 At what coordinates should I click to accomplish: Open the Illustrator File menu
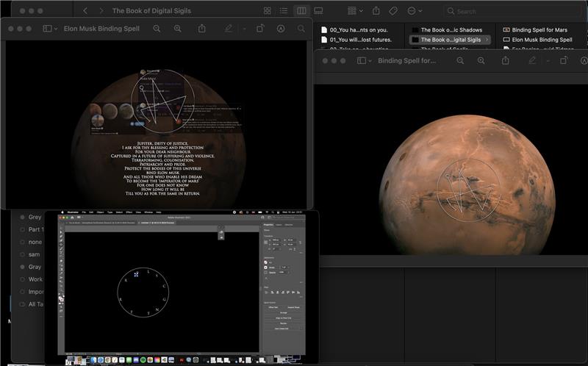pos(84,212)
